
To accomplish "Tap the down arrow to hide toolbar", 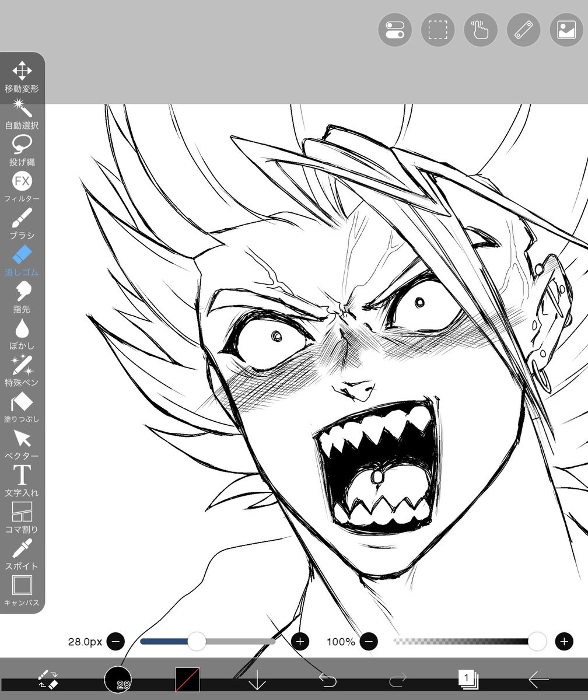I will click(257, 680).
